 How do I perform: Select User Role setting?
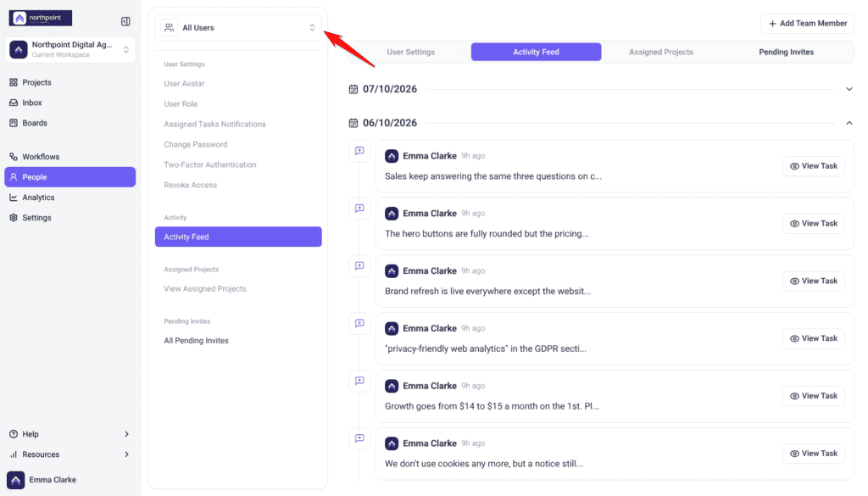181,104
